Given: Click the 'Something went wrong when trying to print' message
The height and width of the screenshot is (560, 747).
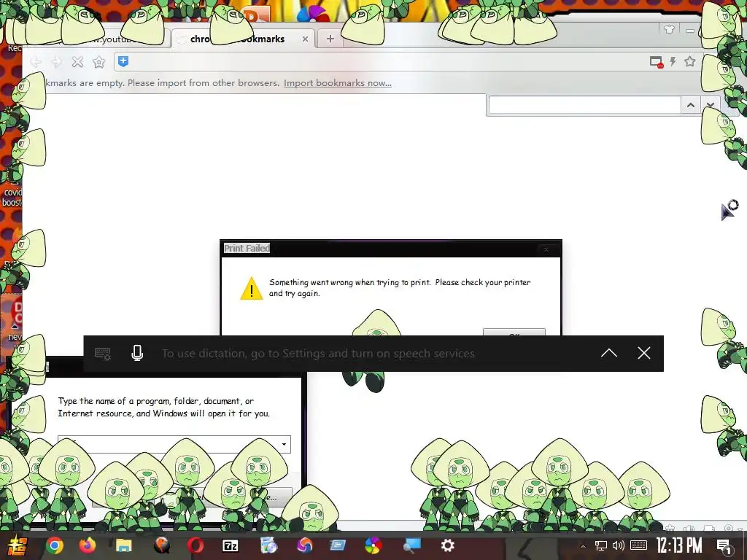Looking at the screenshot, I should tap(400, 287).
